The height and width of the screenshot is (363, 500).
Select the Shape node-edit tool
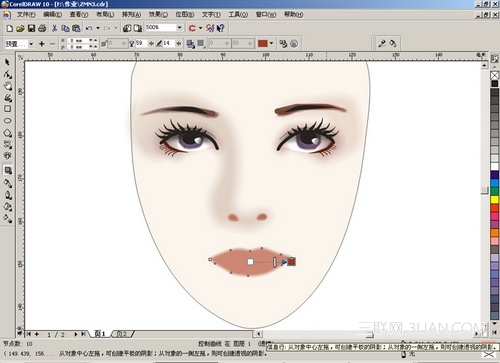click(x=8, y=74)
